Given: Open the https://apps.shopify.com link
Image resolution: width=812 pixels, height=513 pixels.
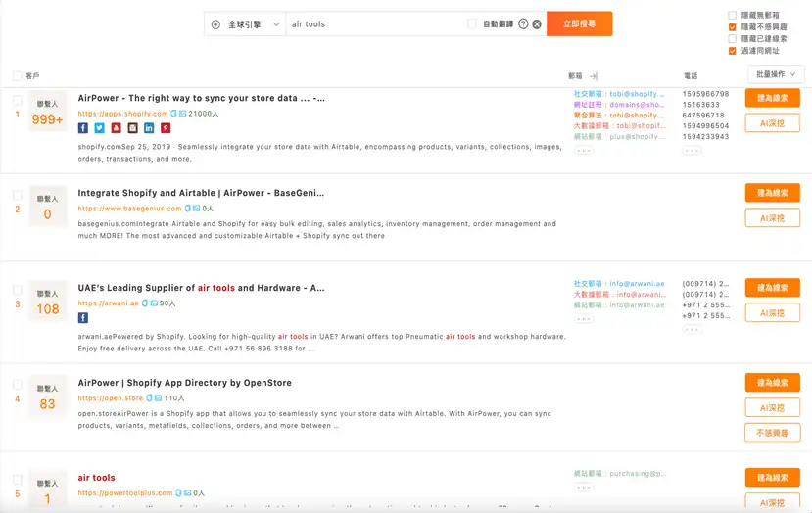Looking at the screenshot, I should [x=123, y=114].
